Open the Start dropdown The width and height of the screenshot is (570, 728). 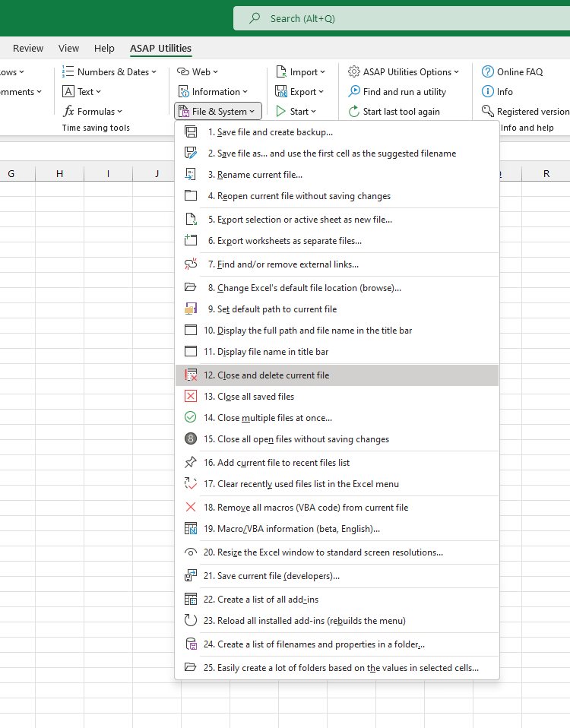[296, 112]
